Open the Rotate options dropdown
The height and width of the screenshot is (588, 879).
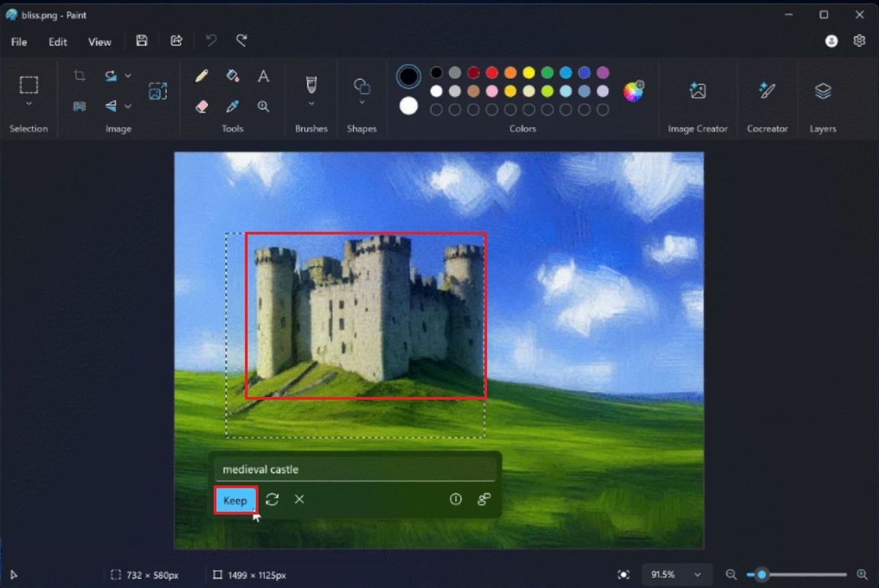tap(127, 75)
